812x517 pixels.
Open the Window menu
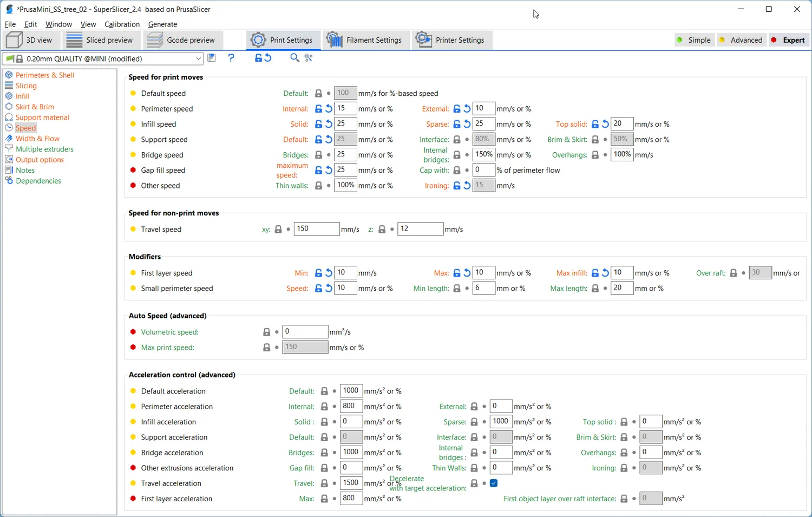click(x=58, y=24)
